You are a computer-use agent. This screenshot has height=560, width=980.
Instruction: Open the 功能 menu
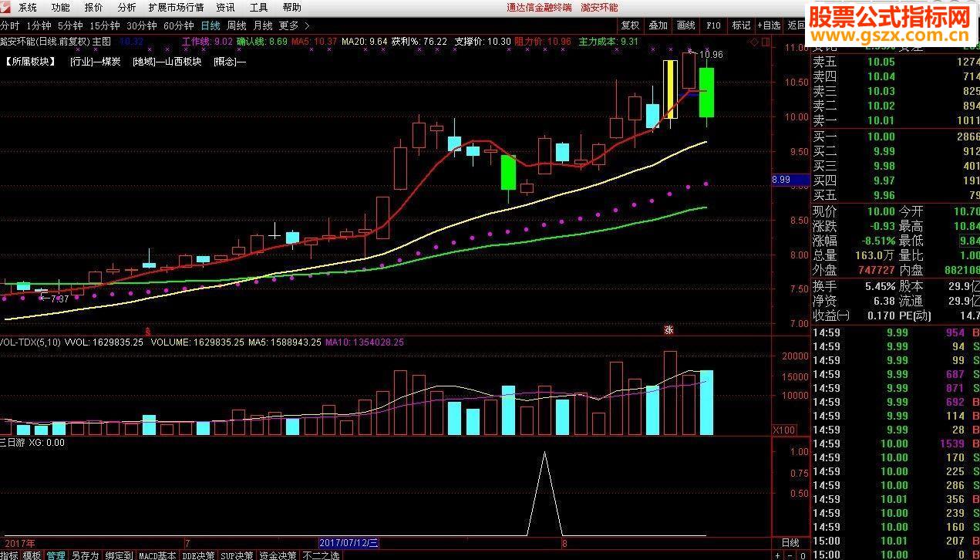pyautogui.click(x=60, y=7)
